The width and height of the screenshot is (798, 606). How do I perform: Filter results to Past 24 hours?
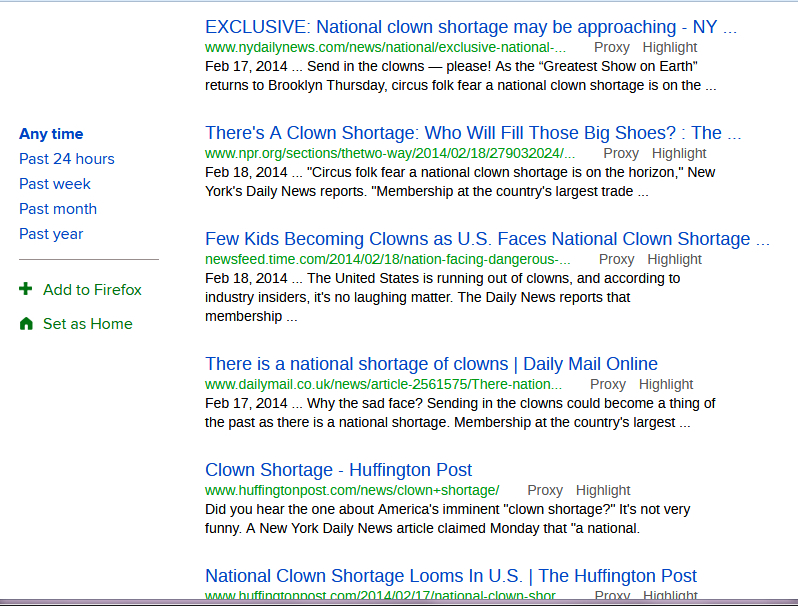(67, 159)
